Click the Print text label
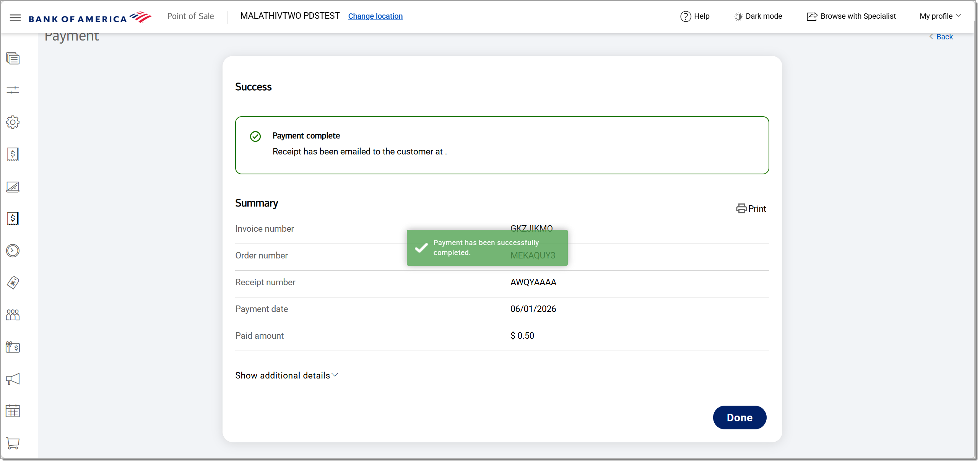 click(757, 209)
